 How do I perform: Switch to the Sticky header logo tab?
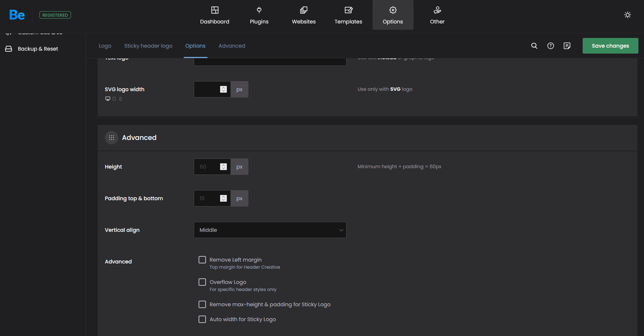click(x=148, y=46)
